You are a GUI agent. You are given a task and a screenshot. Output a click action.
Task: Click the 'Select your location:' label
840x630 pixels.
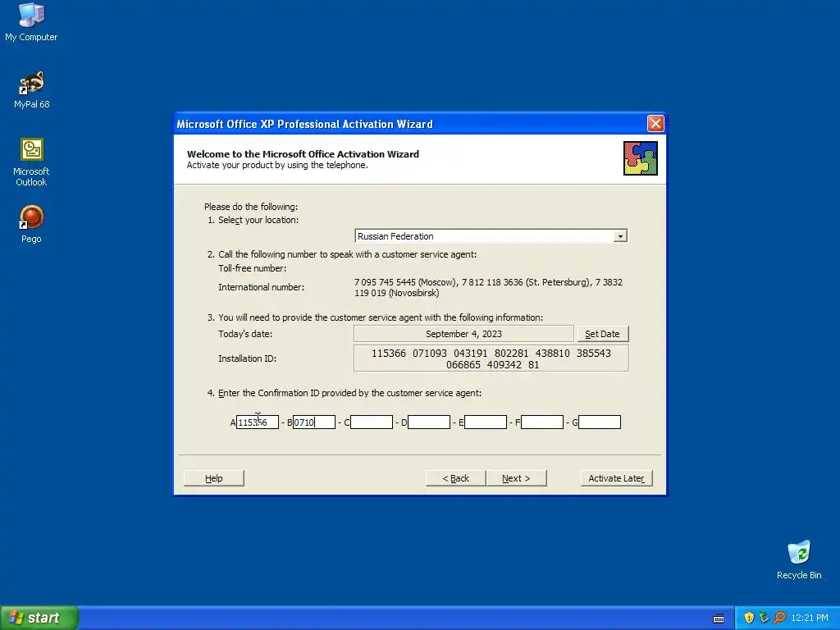[x=258, y=220]
